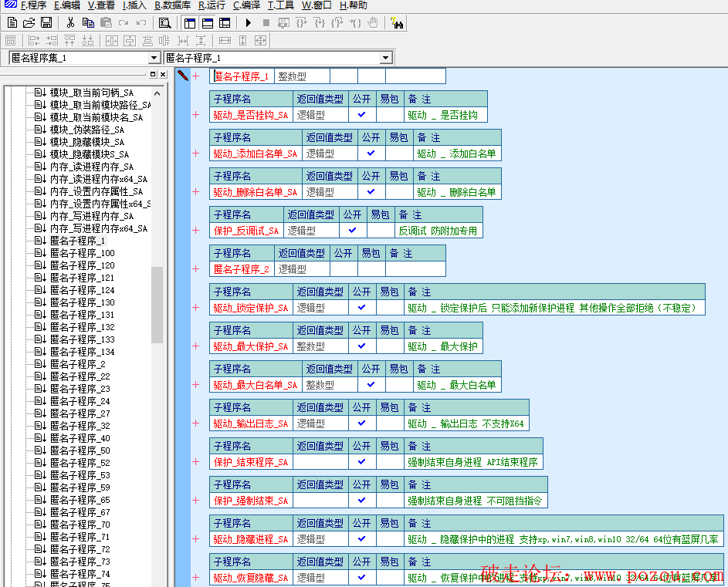728x587 pixels.
Task: Click the center-horizontally layout icon
Action: pos(112,41)
